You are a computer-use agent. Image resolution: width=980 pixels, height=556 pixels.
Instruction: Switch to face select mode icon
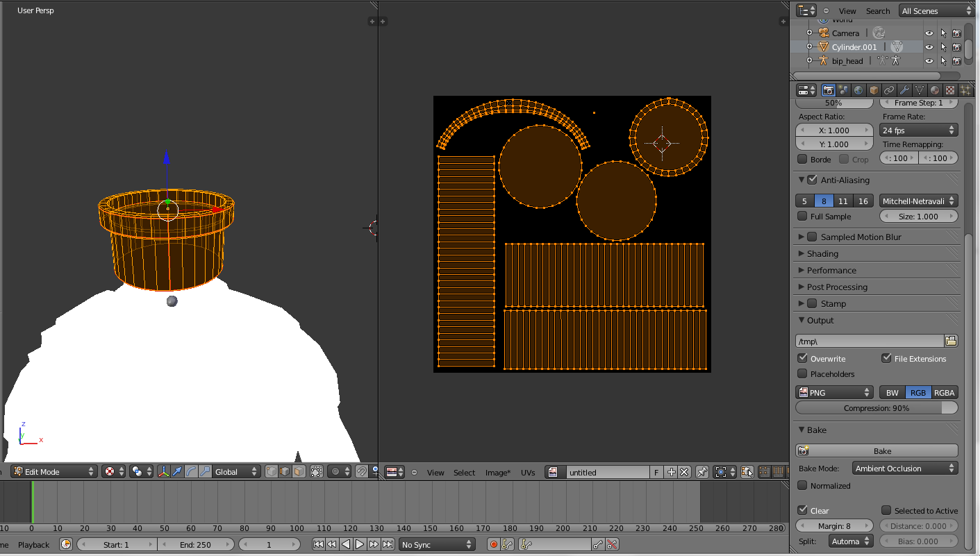click(298, 471)
